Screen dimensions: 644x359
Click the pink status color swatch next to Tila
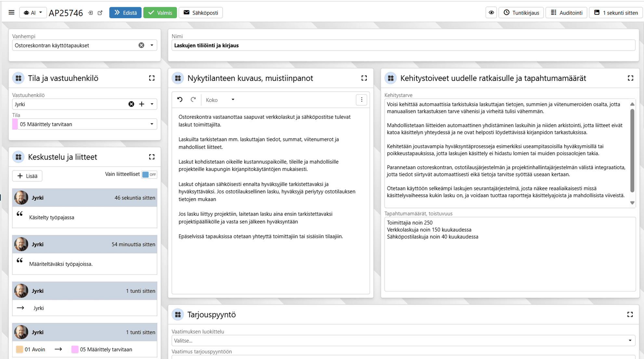point(15,124)
